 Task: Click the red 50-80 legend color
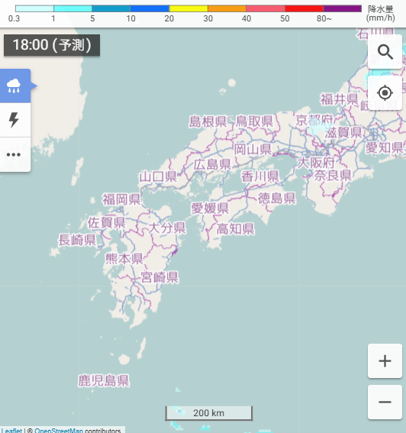[304, 8]
